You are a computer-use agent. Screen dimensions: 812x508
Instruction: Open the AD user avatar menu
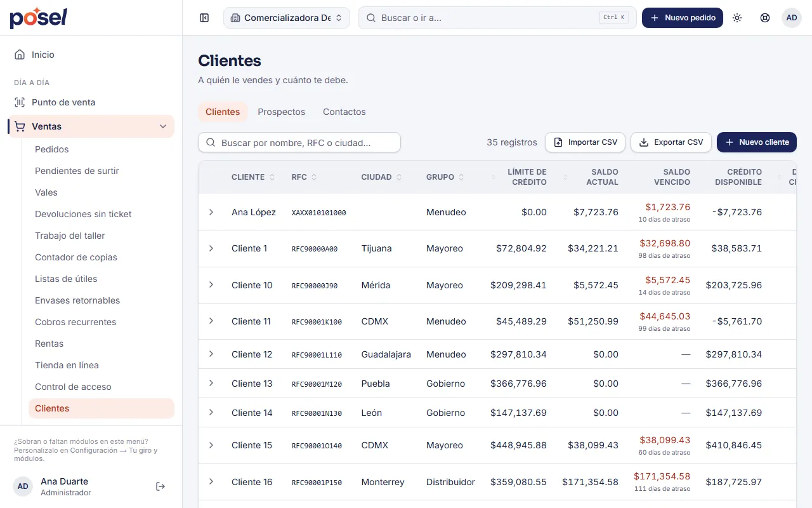point(792,18)
